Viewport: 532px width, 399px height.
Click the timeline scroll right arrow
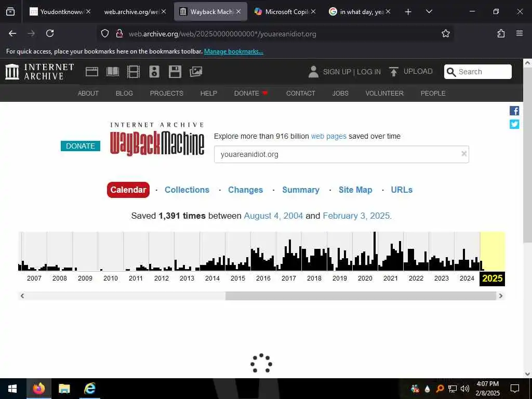(501, 296)
